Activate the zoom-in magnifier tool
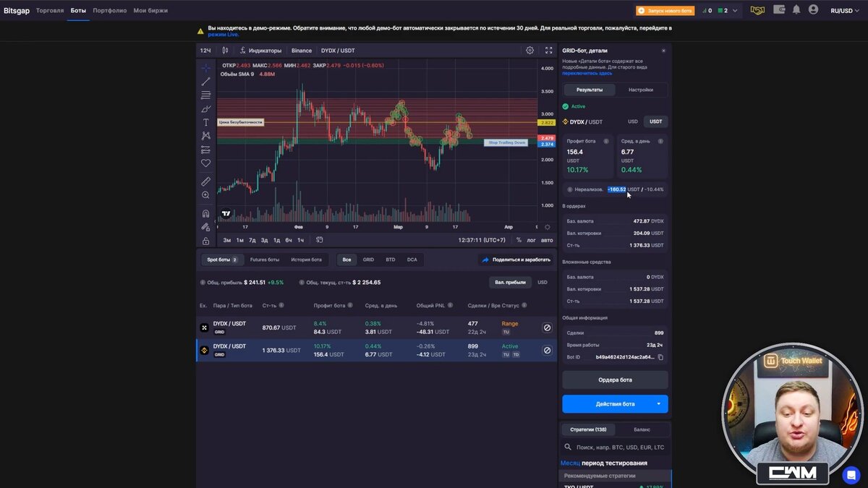 (206, 195)
